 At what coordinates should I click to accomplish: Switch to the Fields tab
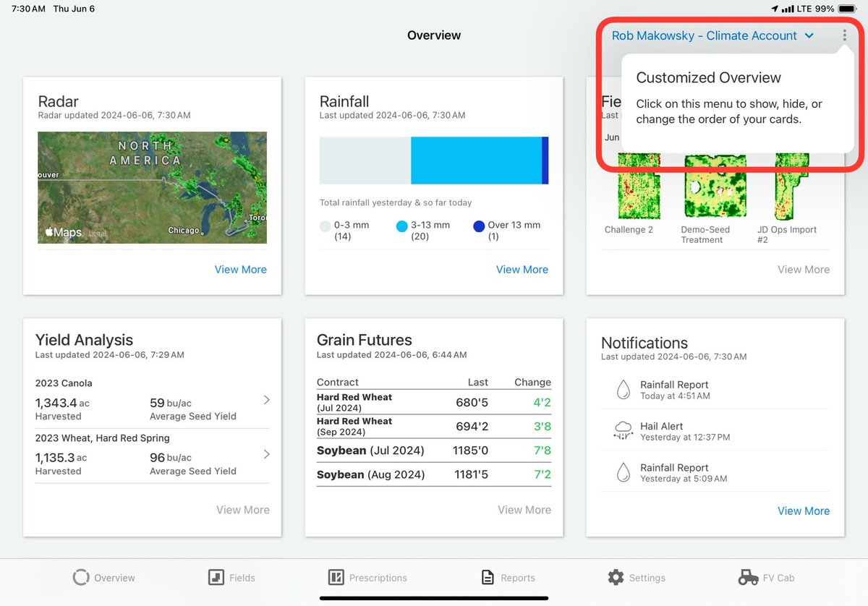coord(231,578)
